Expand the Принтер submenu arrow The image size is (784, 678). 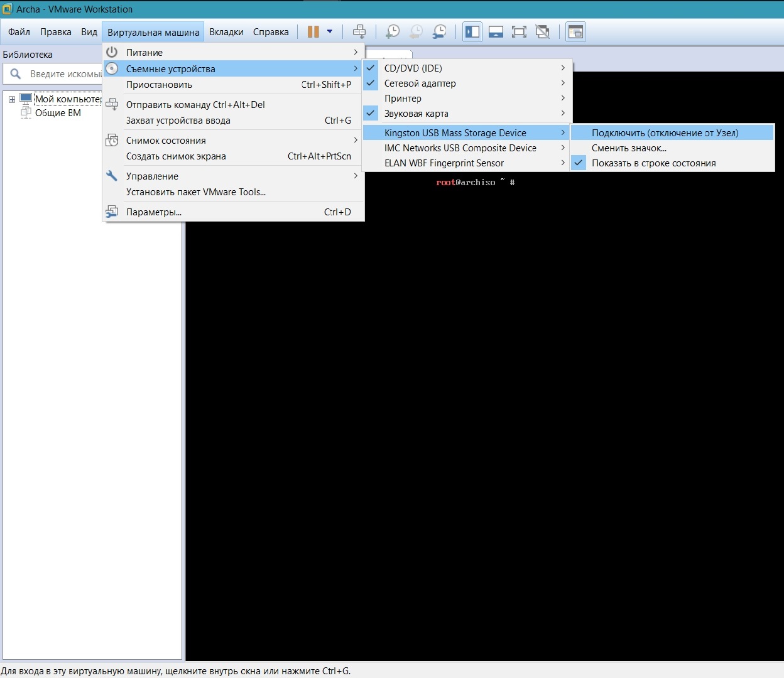[563, 98]
